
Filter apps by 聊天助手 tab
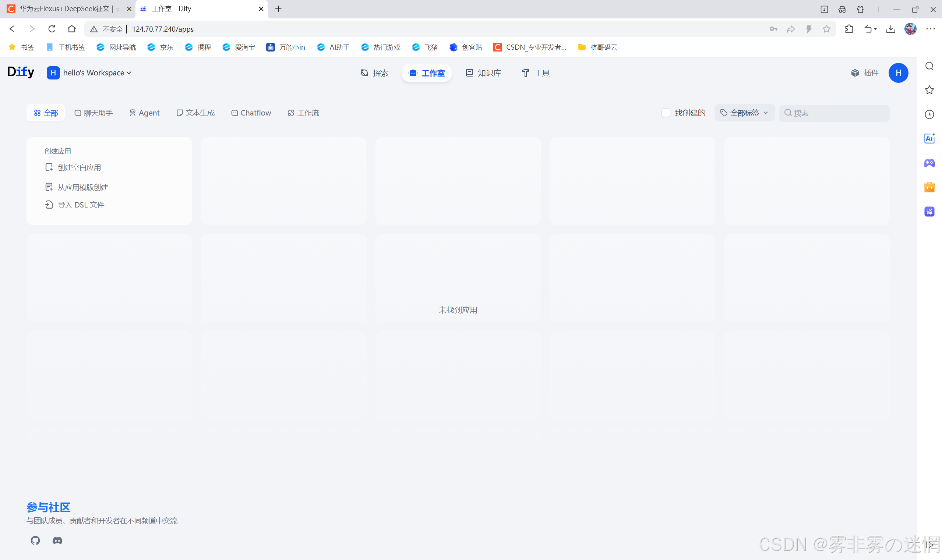94,113
